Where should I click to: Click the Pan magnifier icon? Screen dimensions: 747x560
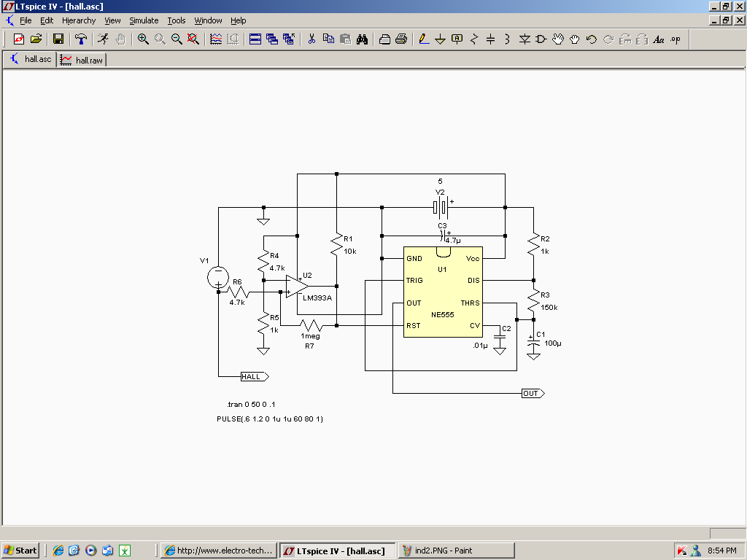pos(160,39)
